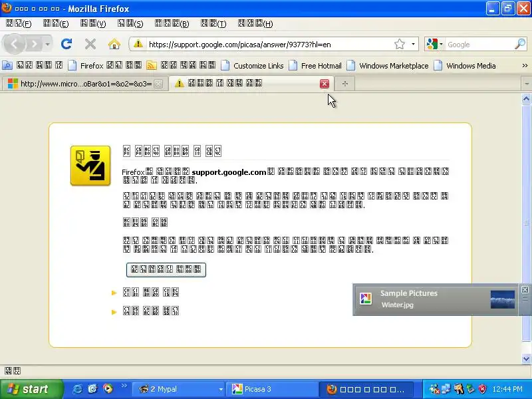
Task: Open the History (S) menu
Action: coord(130,24)
